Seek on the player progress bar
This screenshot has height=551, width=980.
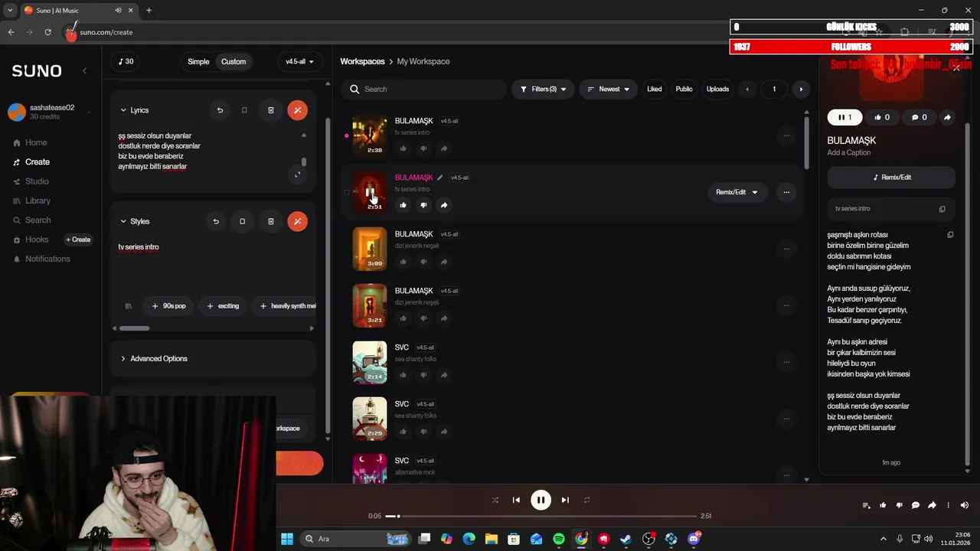(541, 516)
